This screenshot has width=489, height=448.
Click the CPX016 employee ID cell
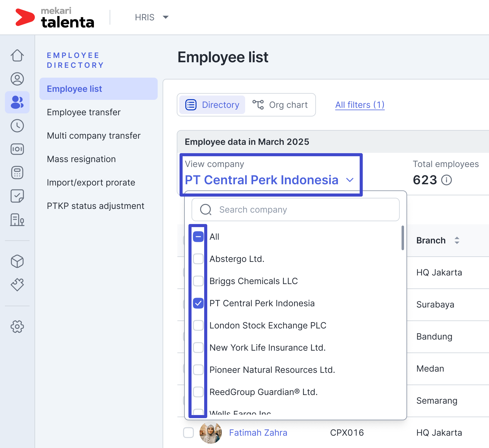347,433
